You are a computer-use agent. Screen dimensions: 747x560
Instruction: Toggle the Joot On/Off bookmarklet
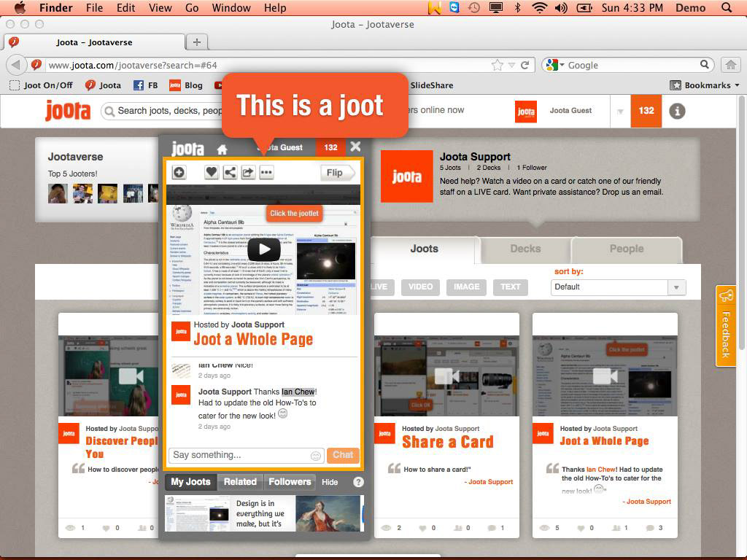[x=42, y=85]
